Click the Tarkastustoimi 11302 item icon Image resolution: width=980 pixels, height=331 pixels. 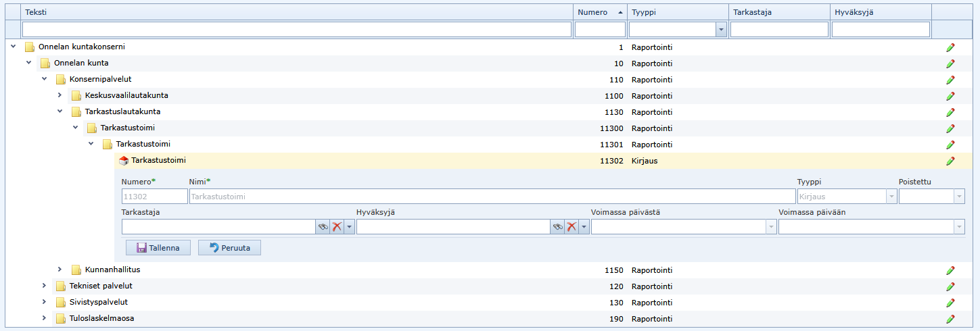point(124,161)
